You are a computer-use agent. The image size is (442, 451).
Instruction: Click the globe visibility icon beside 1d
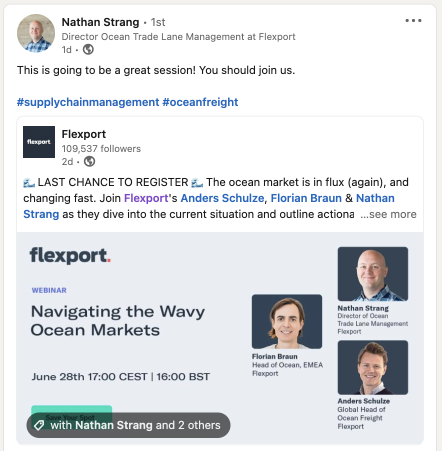pyautogui.click(x=88, y=50)
